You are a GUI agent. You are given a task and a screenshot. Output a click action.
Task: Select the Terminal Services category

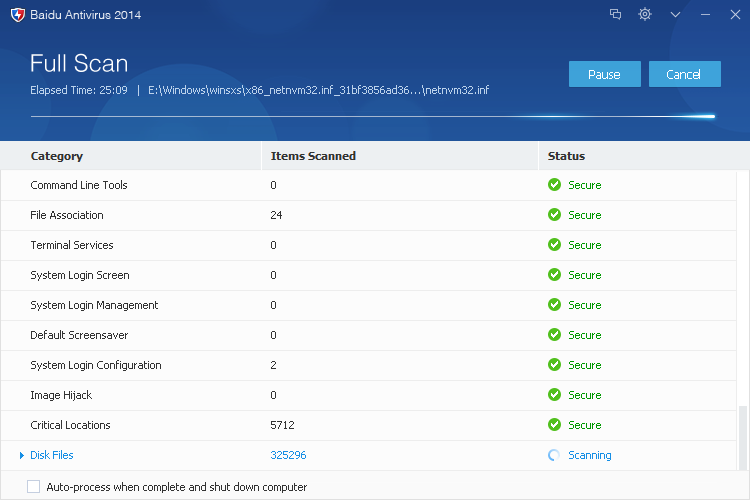[x=72, y=245]
